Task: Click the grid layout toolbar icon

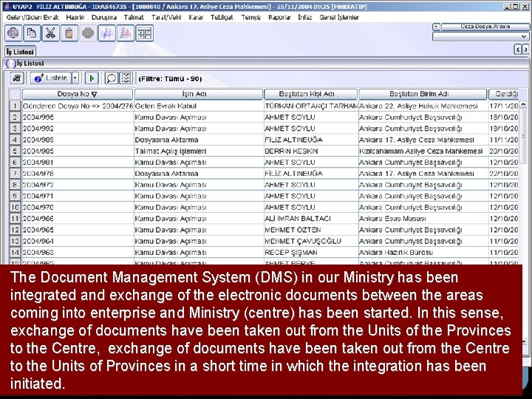Action: 144,33
